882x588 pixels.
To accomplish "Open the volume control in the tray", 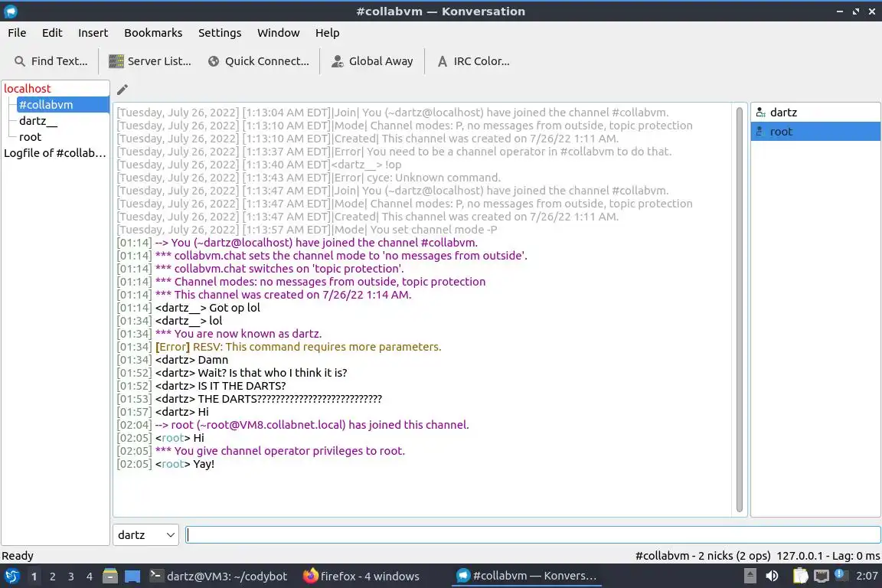I will click(772, 577).
